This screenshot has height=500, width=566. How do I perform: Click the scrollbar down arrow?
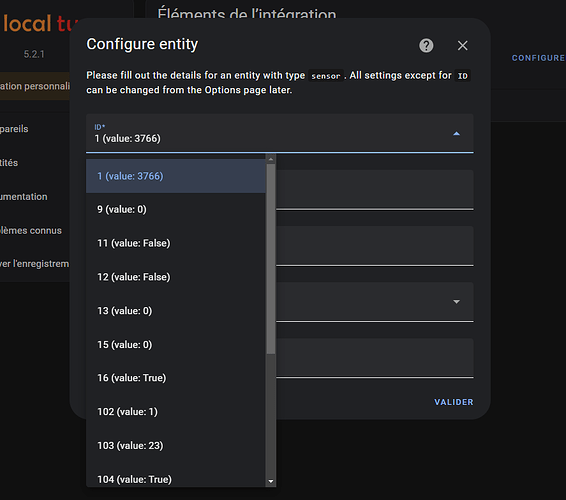tap(271, 481)
